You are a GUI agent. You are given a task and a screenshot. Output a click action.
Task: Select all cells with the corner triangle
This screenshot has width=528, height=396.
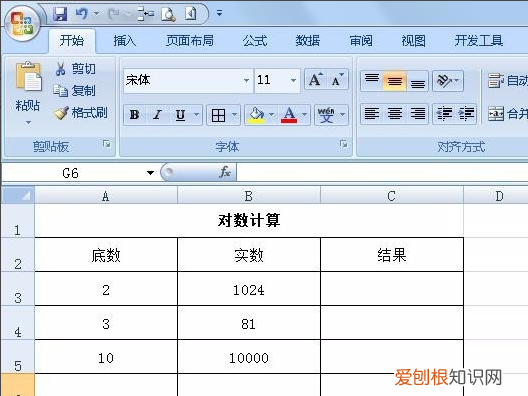(18, 195)
